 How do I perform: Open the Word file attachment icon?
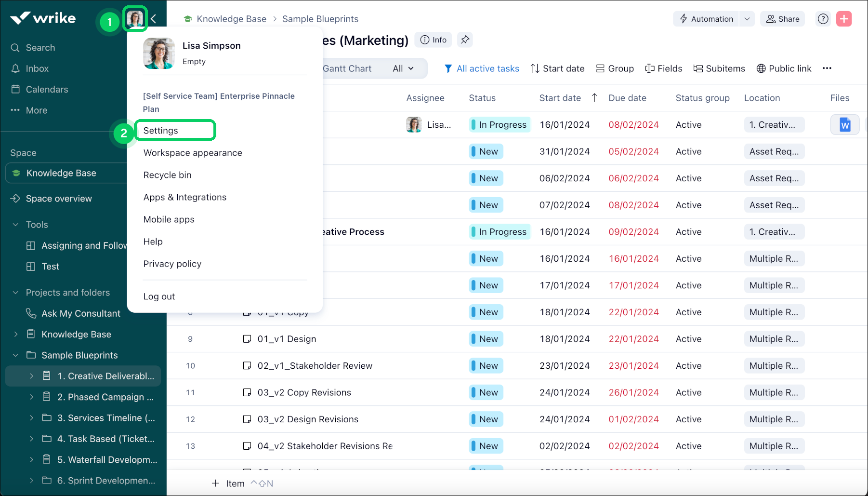(x=844, y=125)
